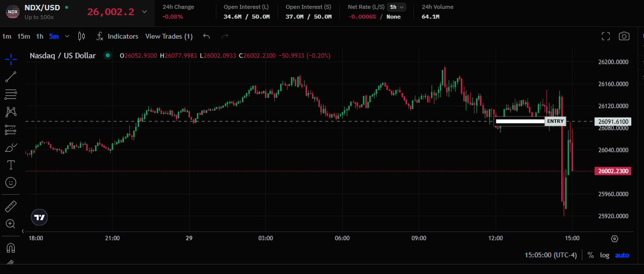Screen dimensions: 644x274
Task: Click the green market status dot in chart legend
Action: pos(107,55)
